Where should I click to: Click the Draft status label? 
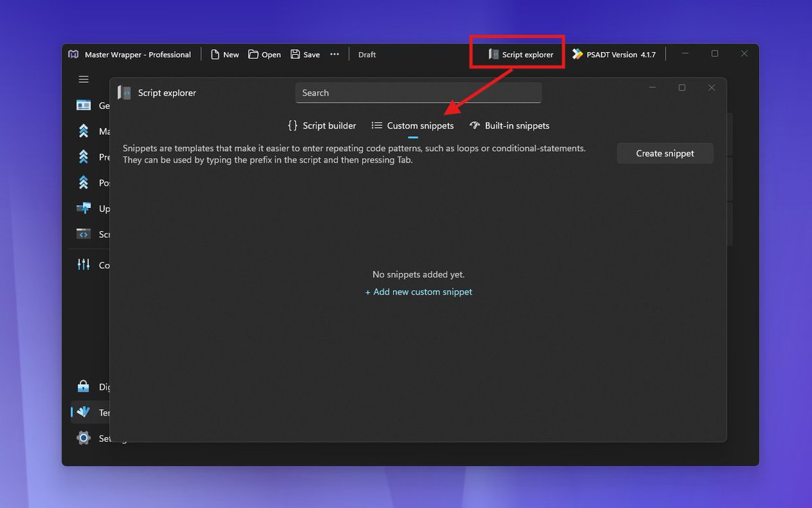[367, 55]
